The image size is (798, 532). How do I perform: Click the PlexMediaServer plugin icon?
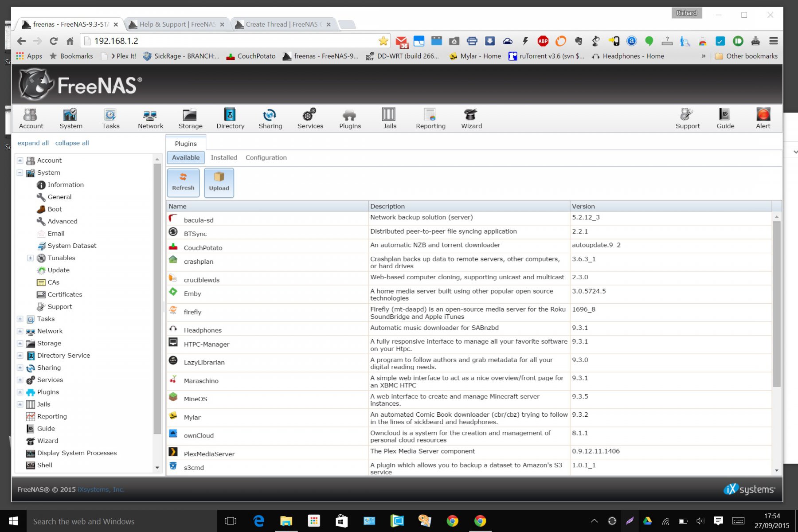point(173,452)
